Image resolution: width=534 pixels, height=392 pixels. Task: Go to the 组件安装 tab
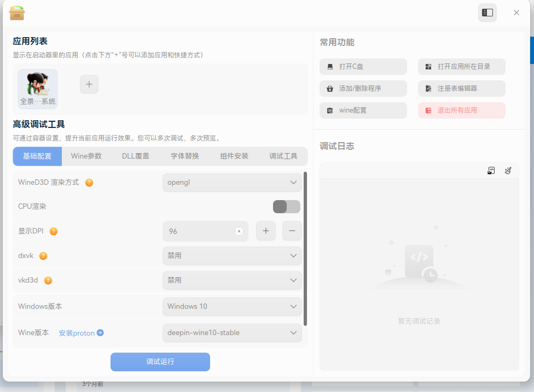point(234,156)
